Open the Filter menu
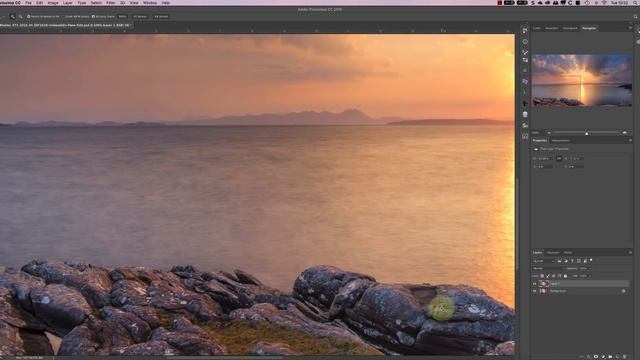 [111, 2]
